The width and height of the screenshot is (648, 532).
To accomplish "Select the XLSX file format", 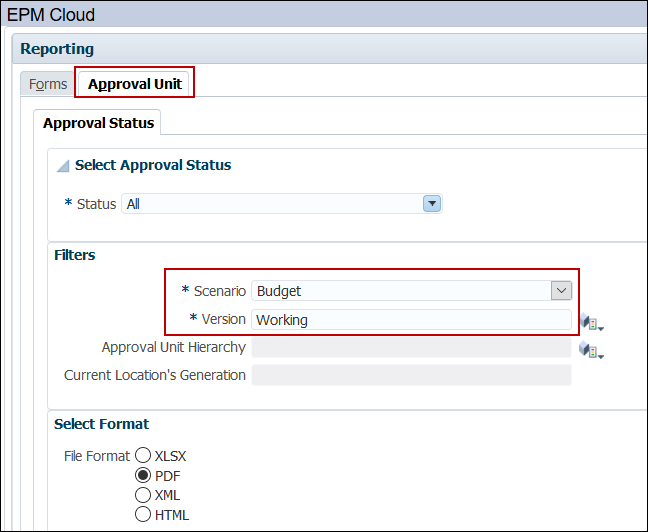I will click(x=143, y=455).
